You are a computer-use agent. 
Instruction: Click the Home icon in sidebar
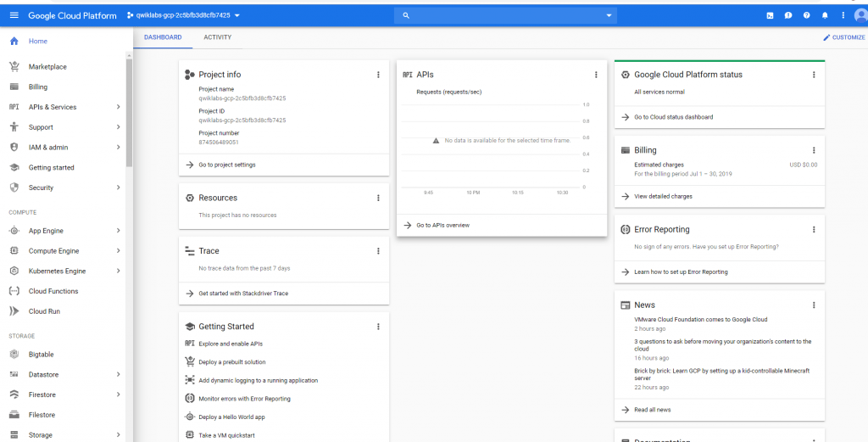14,41
